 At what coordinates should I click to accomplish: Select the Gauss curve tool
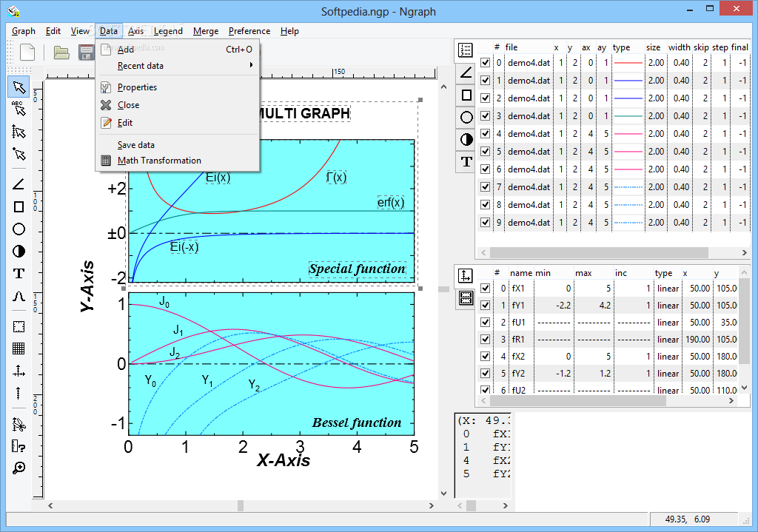(19, 296)
